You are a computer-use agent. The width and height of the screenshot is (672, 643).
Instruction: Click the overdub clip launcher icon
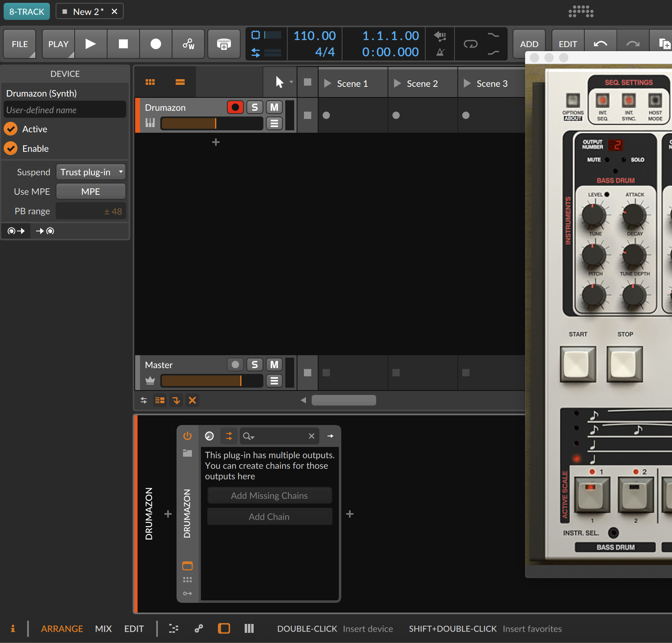click(x=224, y=44)
